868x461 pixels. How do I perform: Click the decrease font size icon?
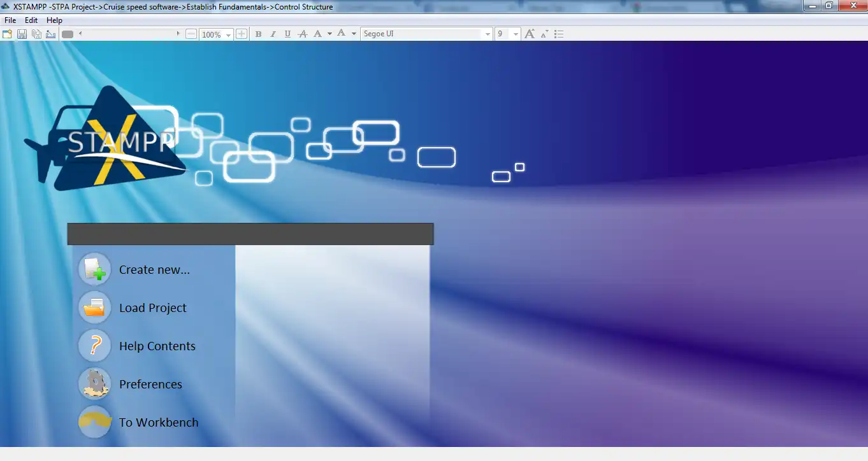click(x=544, y=34)
